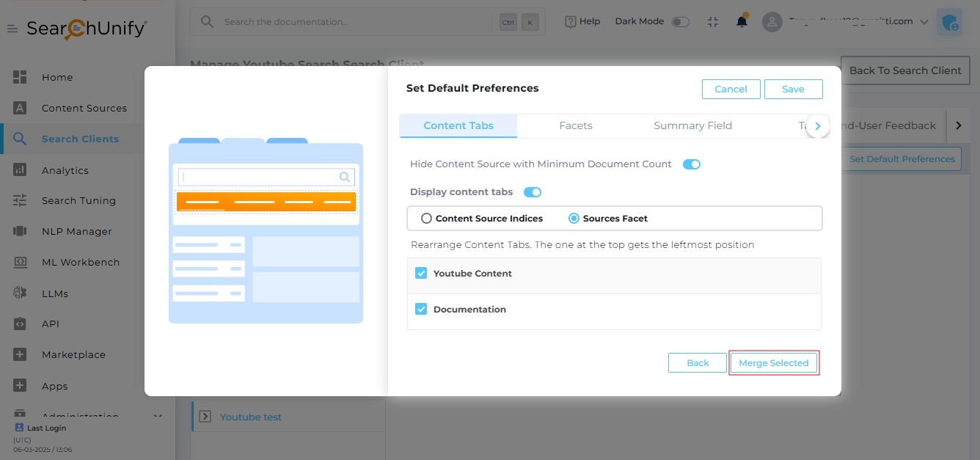
Task: Open the Summary Field tab
Action: (x=692, y=125)
